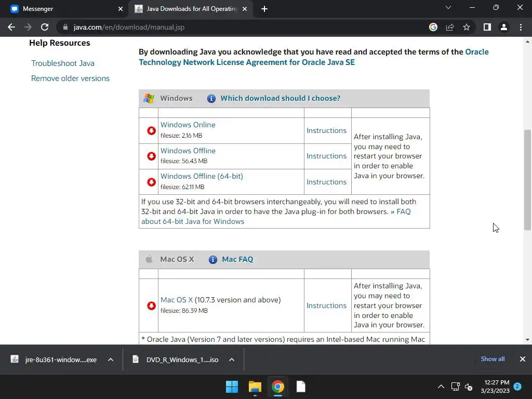Open the Google icon in the address bar
The width and height of the screenshot is (532, 399).
tap(433, 27)
